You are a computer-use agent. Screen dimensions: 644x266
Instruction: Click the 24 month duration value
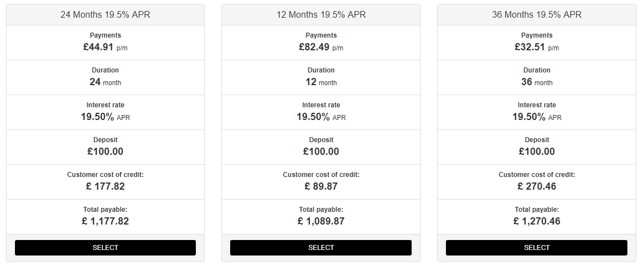coord(105,82)
